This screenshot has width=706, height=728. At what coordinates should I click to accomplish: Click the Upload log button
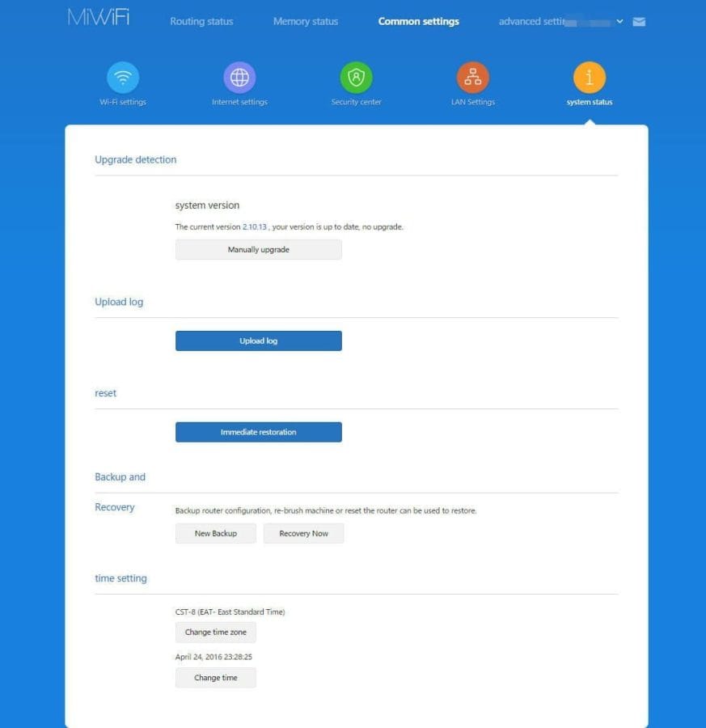tap(258, 341)
